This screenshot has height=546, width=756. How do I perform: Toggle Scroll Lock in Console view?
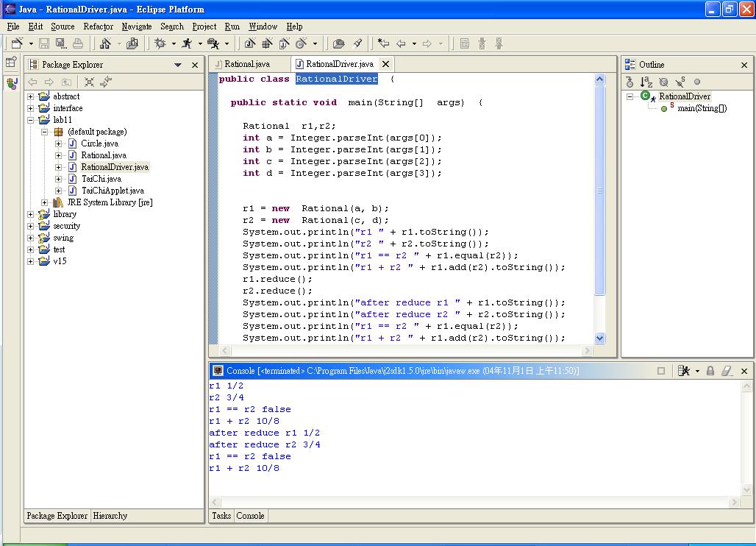(x=710, y=370)
